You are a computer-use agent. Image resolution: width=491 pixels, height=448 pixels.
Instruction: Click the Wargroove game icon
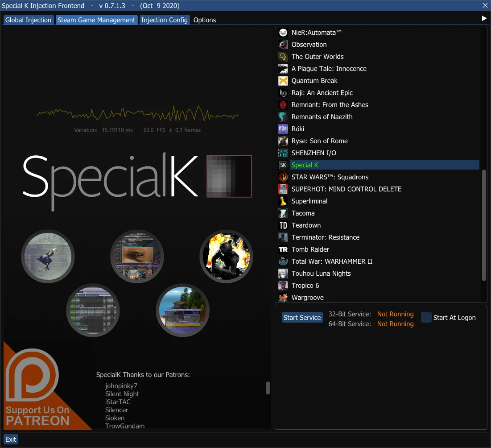pos(283,298)
